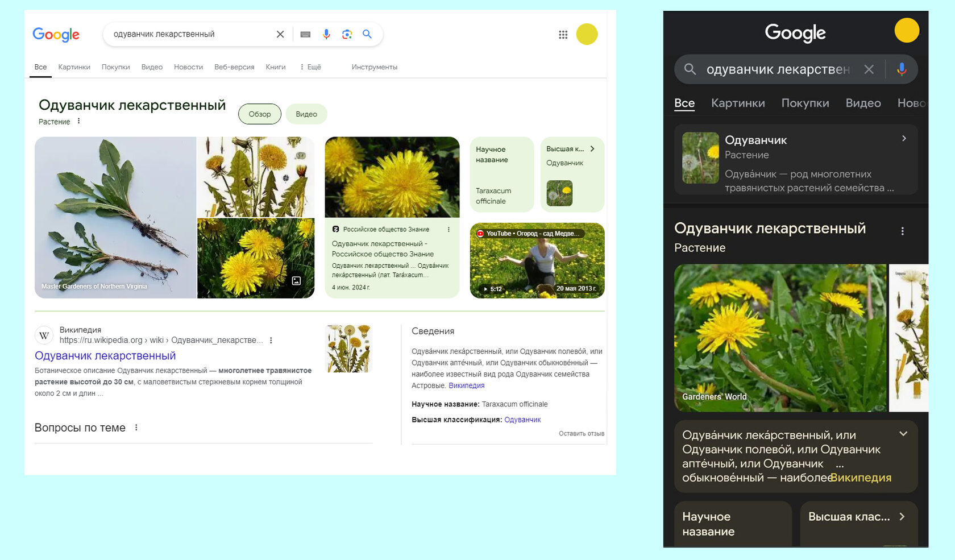Screen dimensions: 955x560
Task: Open the Видео tab on mobile
Action: coord(862,103)
